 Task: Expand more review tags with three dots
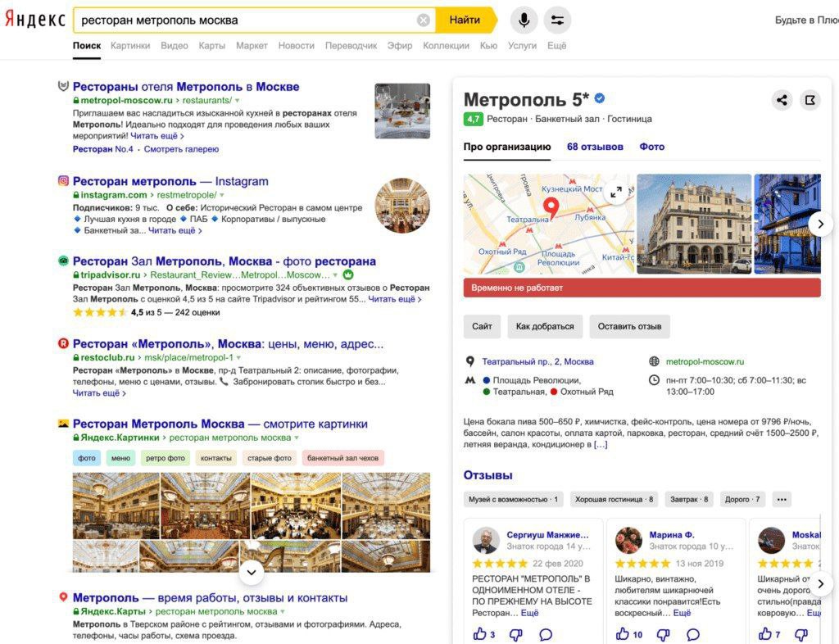[782, 500]
